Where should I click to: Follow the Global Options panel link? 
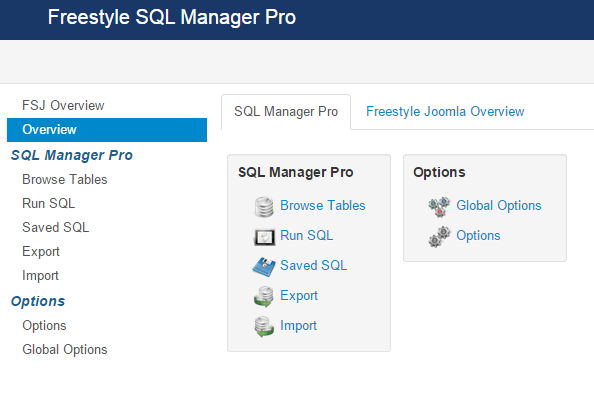tap(499, 205)
